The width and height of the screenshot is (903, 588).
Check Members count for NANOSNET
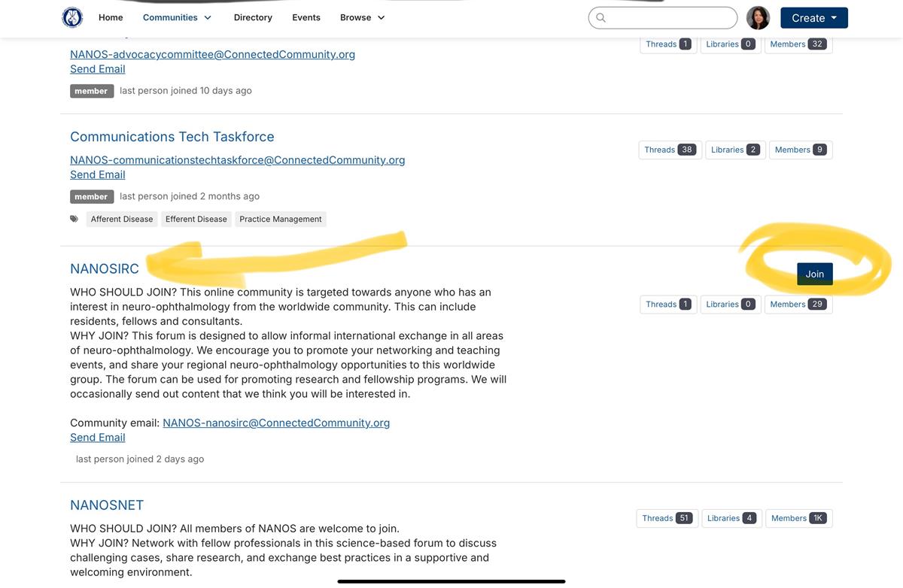[798, 517]
